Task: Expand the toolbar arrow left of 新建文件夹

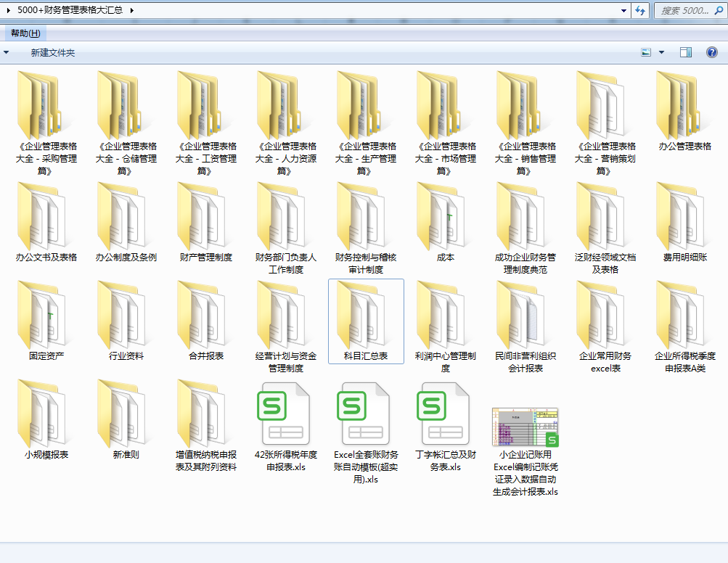Action: 6,52
